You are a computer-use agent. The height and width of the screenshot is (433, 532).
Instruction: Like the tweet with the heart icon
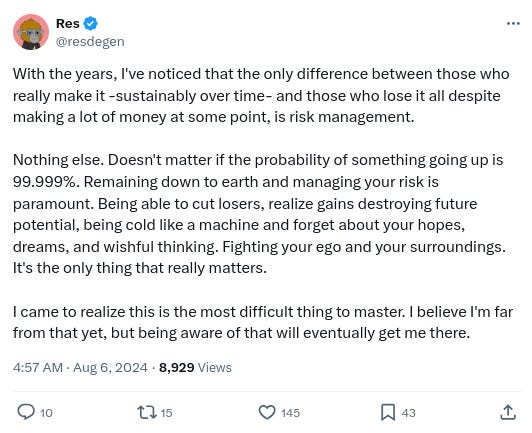(267, 412)
